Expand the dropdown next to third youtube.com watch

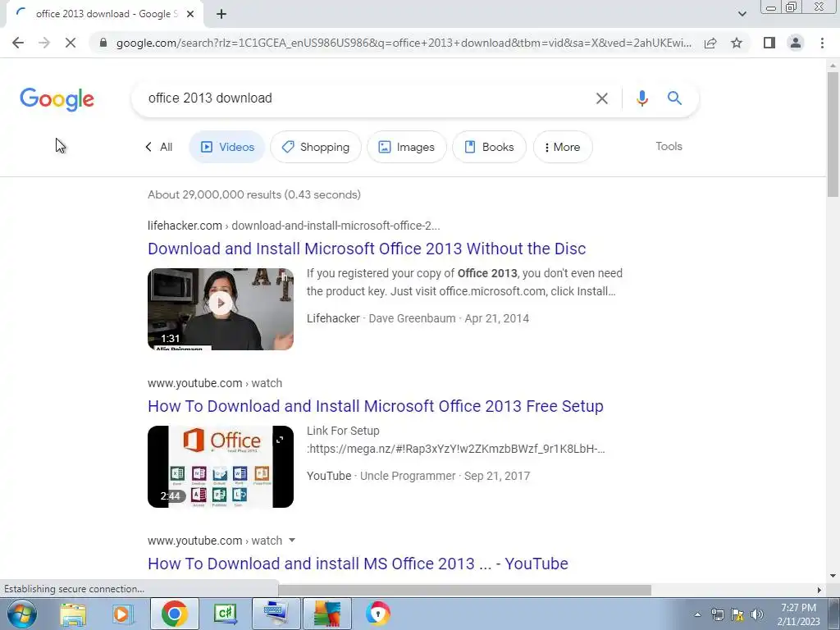click(292, 540)
